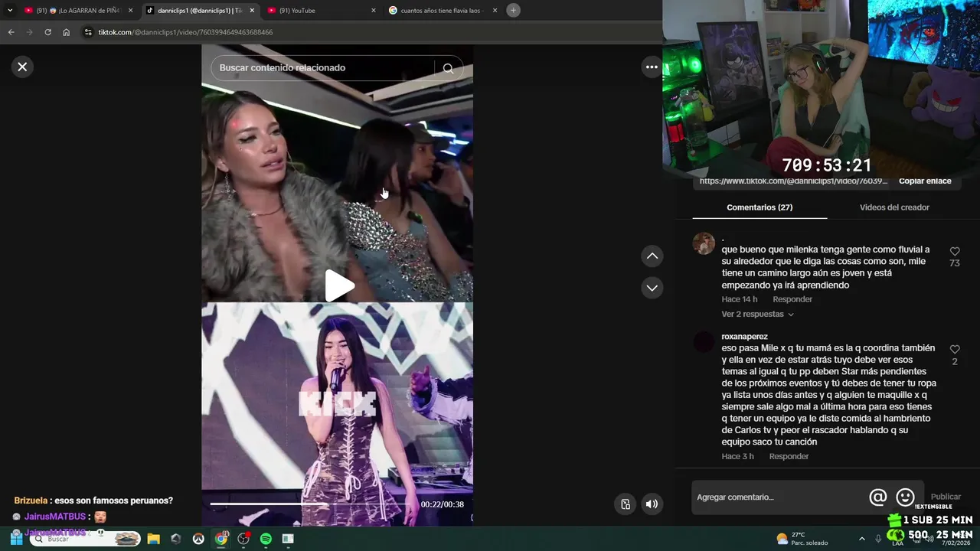Screen dimensions: 980x551
Task: Like roxanaperez's comment heart
Action: coord(955,350)
